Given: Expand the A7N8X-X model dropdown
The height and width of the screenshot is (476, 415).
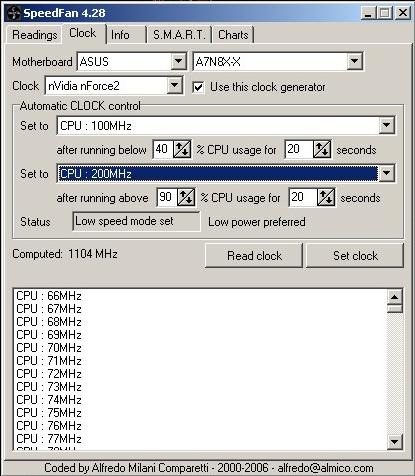Looking at the screenshot, I should coord(354,61).
